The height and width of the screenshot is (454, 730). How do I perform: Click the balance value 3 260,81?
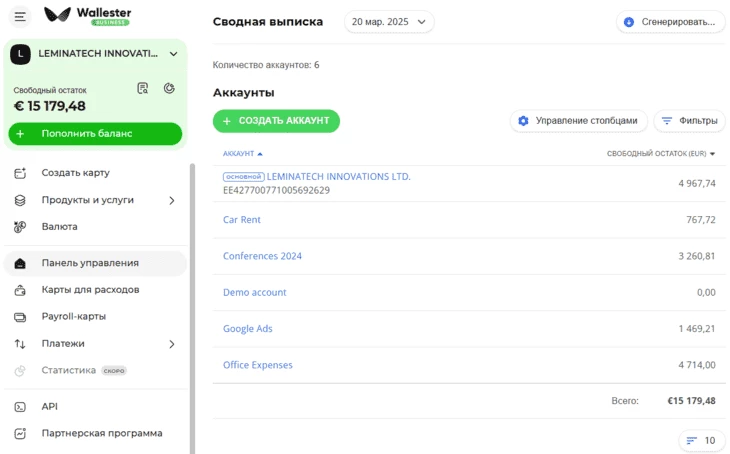(x=696, y=256)
